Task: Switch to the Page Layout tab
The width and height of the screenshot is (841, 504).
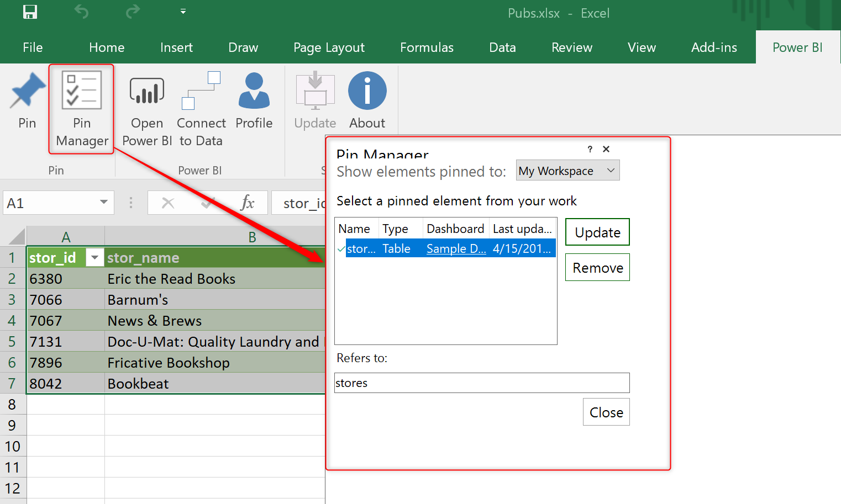Action: [x=329, y=47]
